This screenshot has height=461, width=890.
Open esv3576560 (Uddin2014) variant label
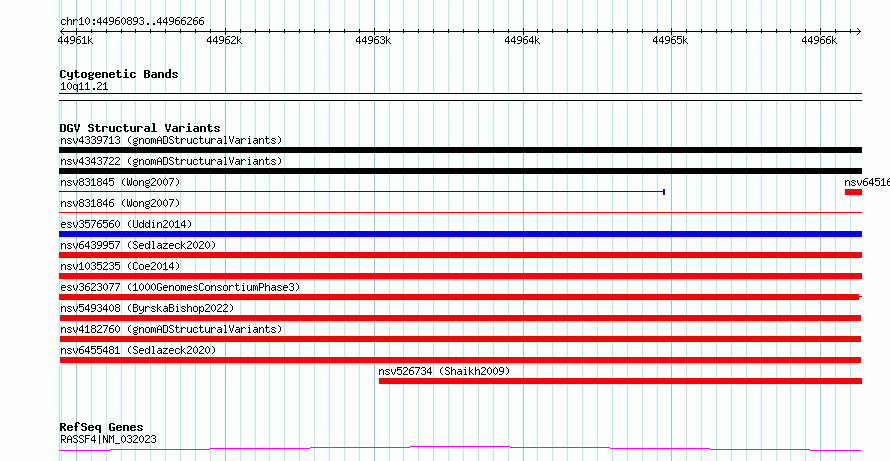(126, 224)
